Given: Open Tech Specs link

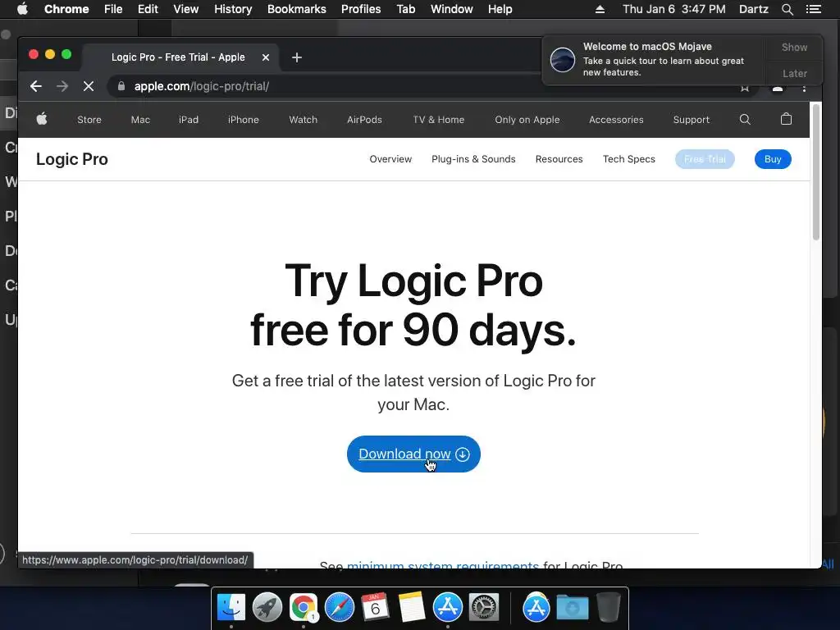Looking at the screenshot, I should pos(629,159).
